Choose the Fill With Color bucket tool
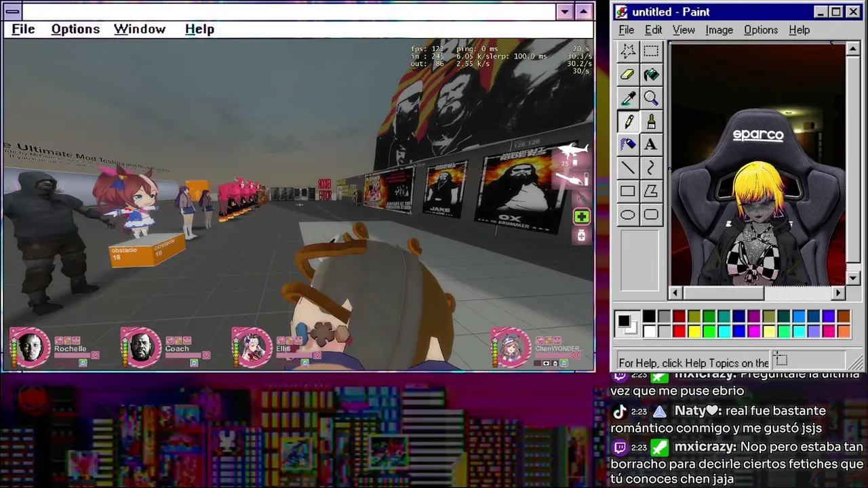 tap(651, 75)
